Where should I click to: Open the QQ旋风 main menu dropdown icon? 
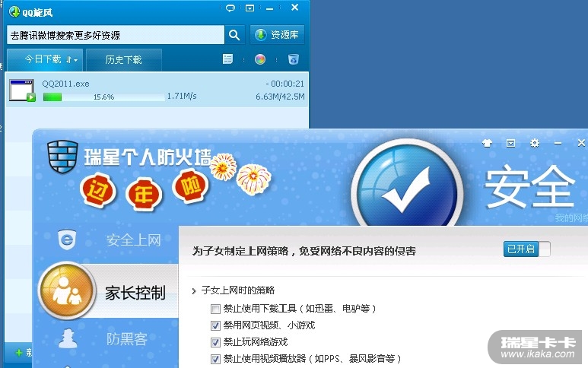[x=250, y=8]
